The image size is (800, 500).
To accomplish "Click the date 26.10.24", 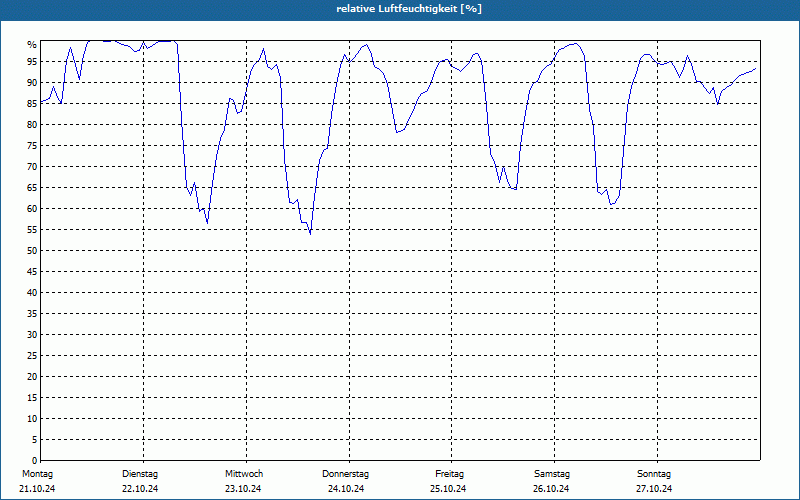I will coord(551,489).
